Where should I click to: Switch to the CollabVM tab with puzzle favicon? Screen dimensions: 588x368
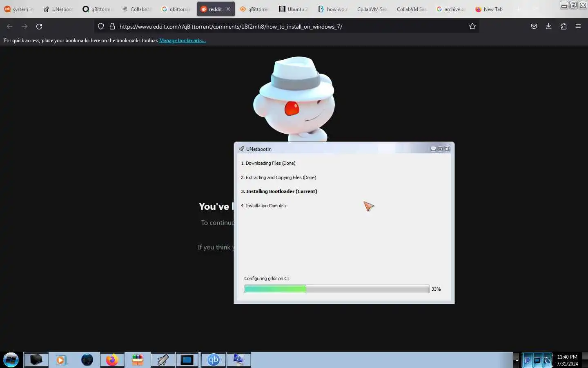pos(137,9)
